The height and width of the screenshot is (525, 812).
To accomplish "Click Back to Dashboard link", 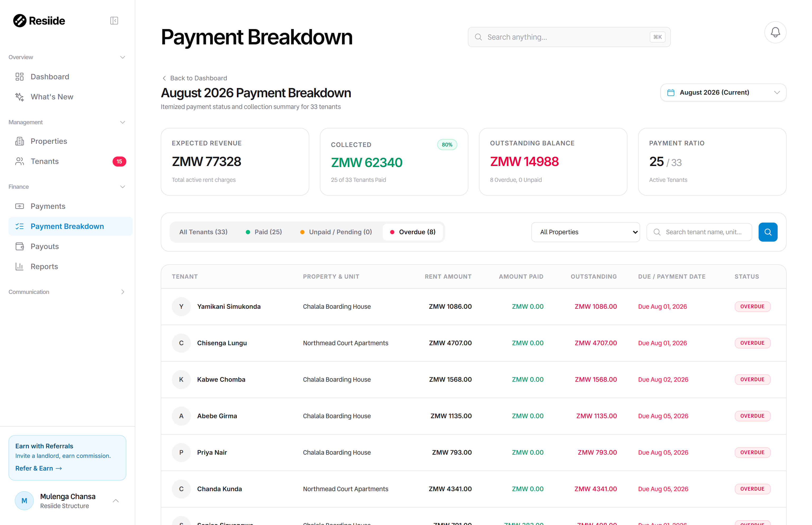I will (194, 78).
